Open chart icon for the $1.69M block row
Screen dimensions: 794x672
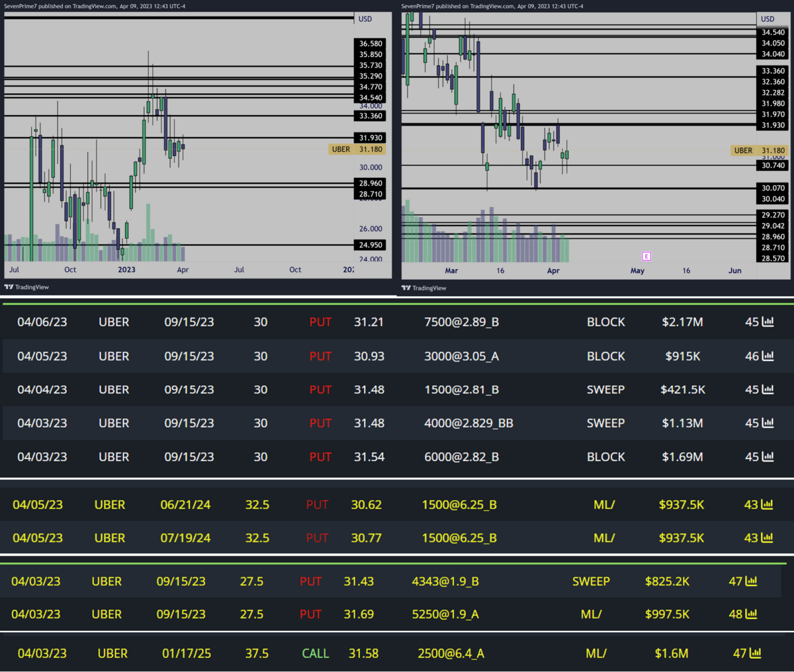768,456
